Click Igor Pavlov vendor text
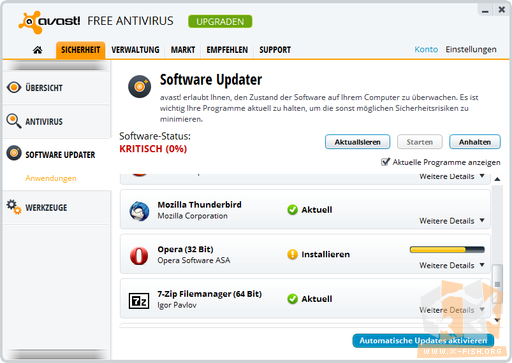Image resolution: width=512 pixels, height=363 pixels. pyautogui.click(x=177, y=305)
